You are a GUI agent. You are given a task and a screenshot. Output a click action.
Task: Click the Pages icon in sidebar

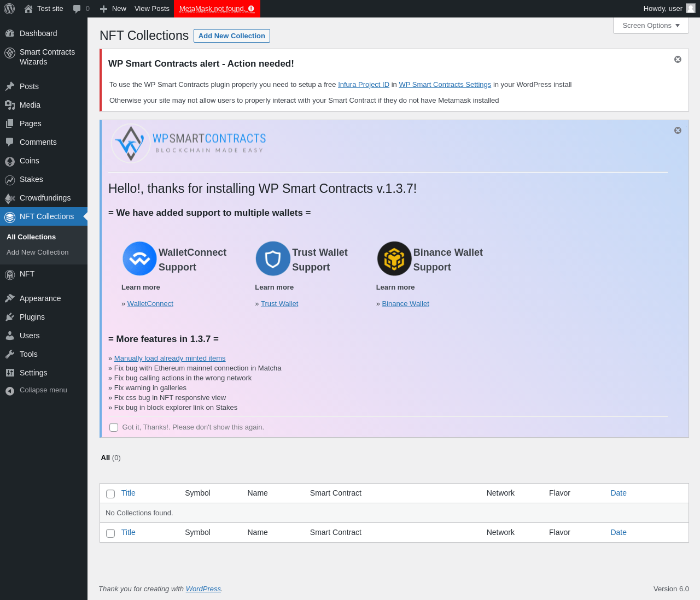point(10,123)
